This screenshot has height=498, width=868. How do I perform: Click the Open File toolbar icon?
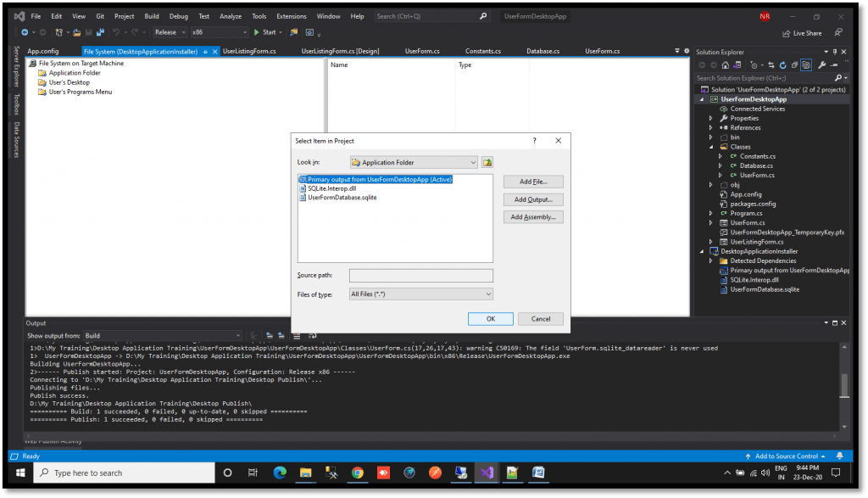point(77,33)
